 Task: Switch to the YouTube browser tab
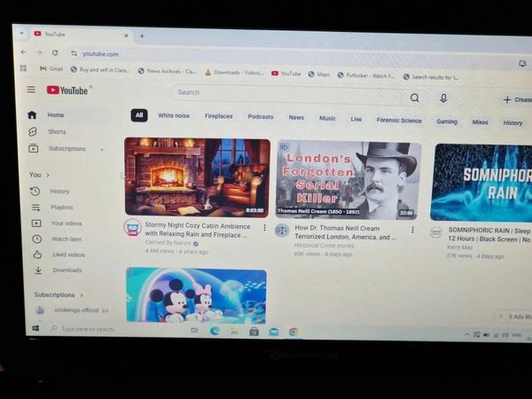[80, 35]
